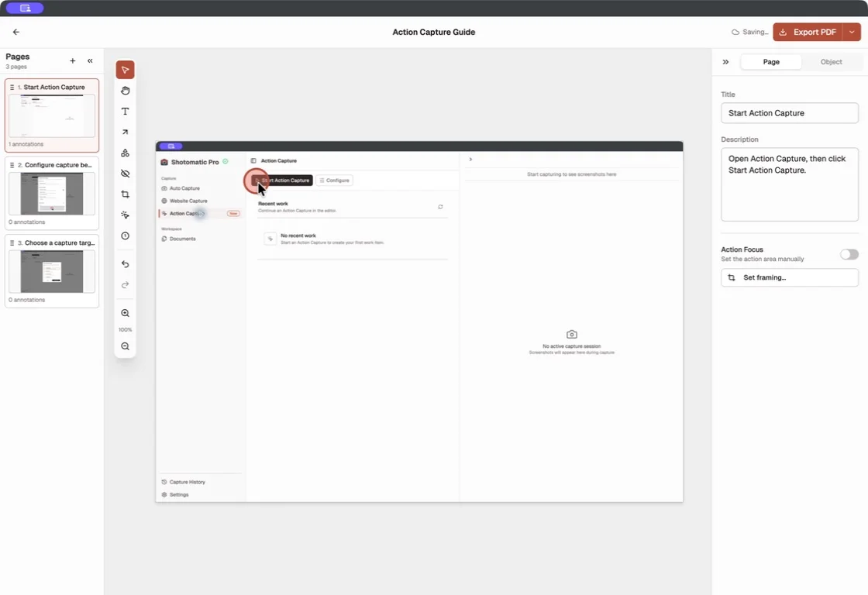Click drag handle of Configure capture page
The height and width of the screenshot is (595, 868).
[x=12, y=165]
